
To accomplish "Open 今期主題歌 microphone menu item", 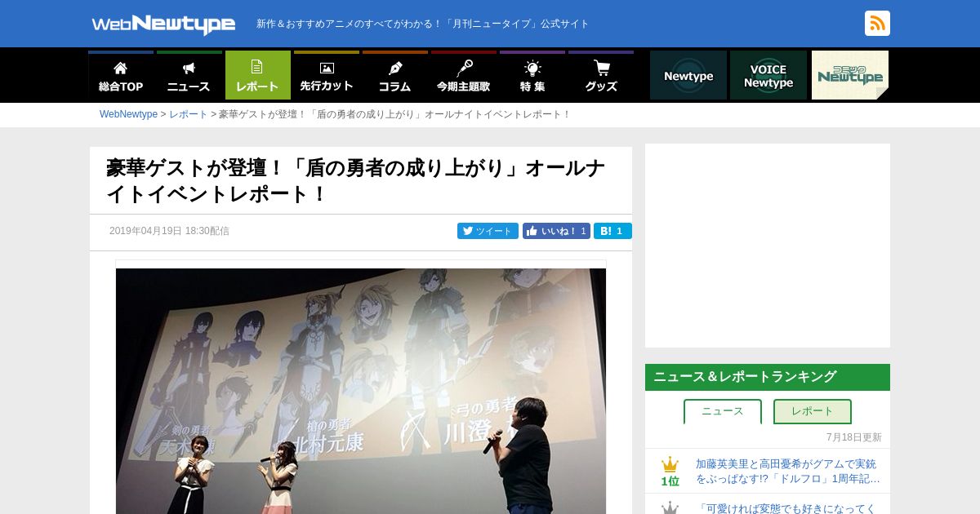I will 464,75.
